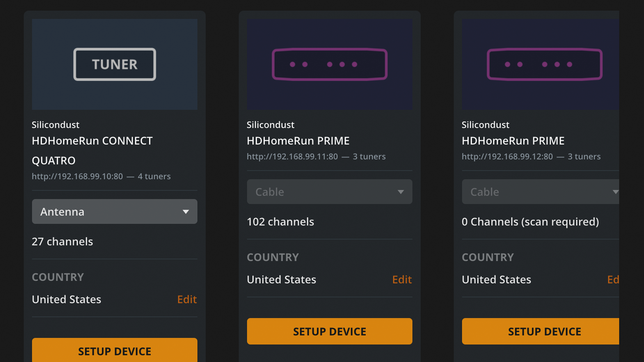Click SETUP DEVICE for the CONNECT QUATRO

pyautogui.click(x=114, y=351)
